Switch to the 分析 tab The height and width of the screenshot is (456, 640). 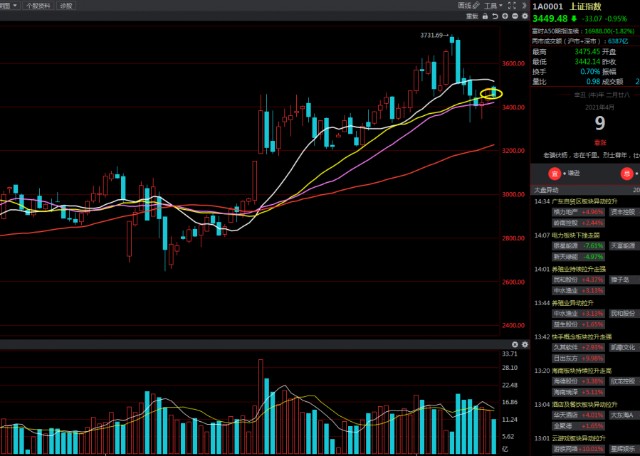pyautogui.click(x=66, y=5)
